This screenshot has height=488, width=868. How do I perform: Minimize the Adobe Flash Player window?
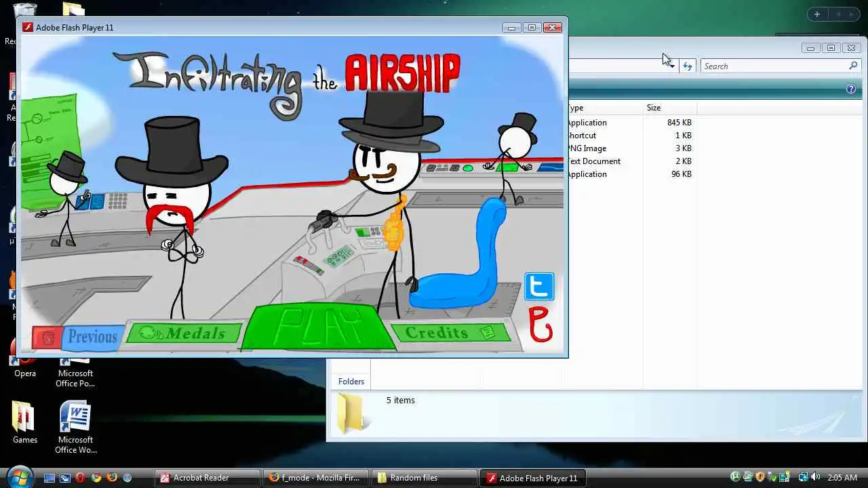pyautogui.click(x=512, y=28)
